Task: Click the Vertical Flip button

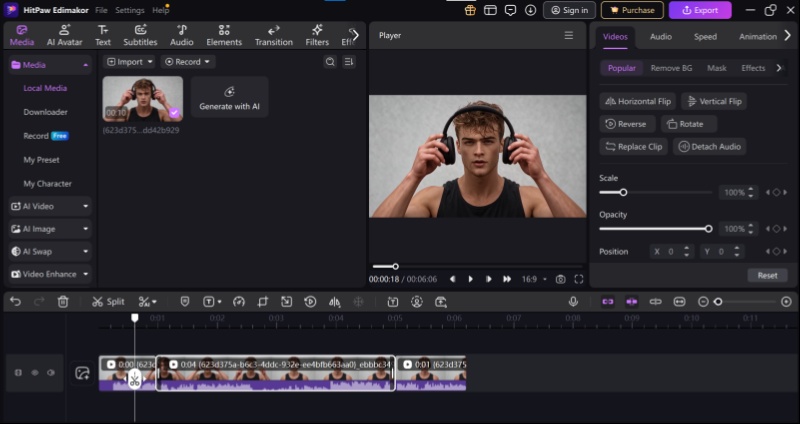Action: tap(714, 101)
